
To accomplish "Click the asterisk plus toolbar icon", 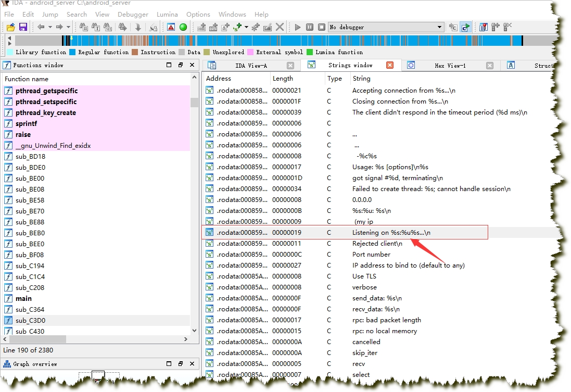I will 256,27.
